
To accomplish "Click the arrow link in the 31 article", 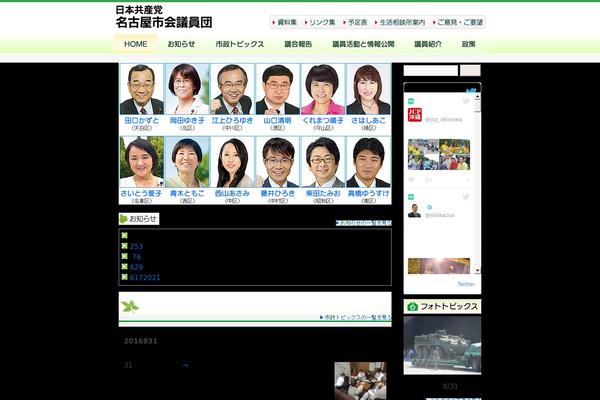I will click(186, 366).
